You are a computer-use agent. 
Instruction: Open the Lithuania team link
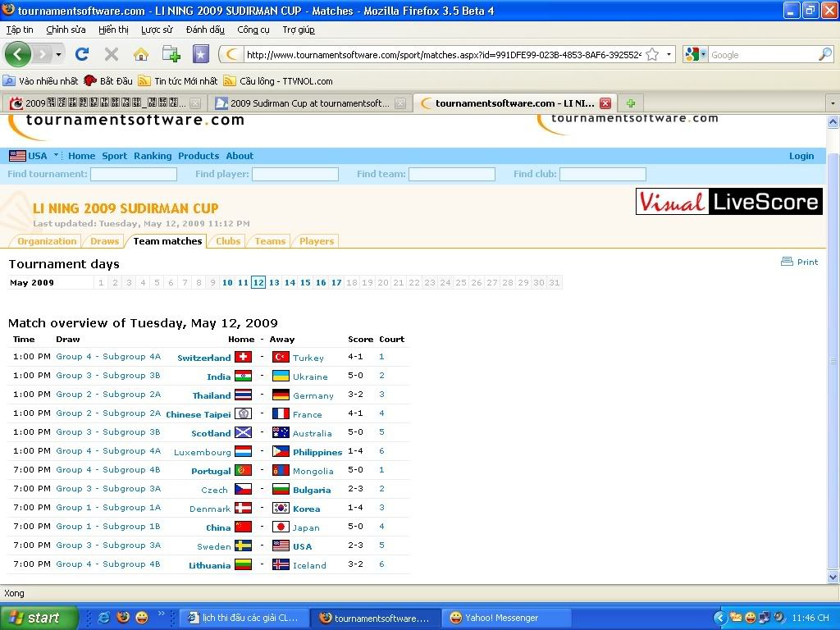(x=209, y=565)
